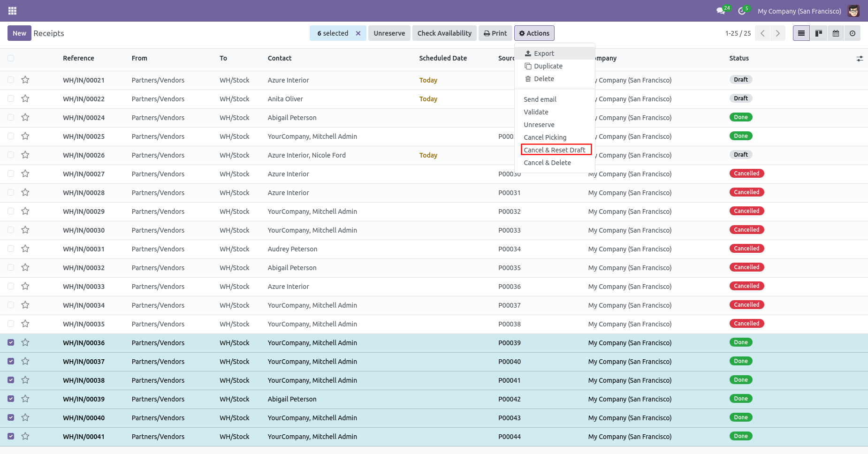Viewport: 868px width, 454px height.
Task: Click Cancelled status of WH/IN/00029
Action: (x=746, y=211)
